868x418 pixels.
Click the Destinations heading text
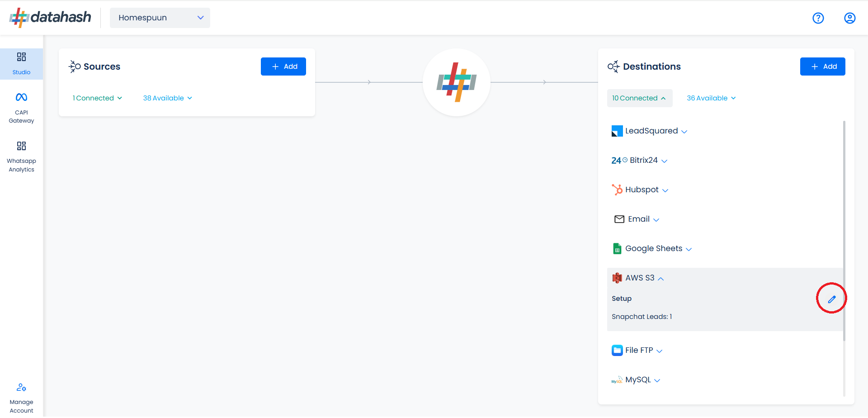click(652, 66)
